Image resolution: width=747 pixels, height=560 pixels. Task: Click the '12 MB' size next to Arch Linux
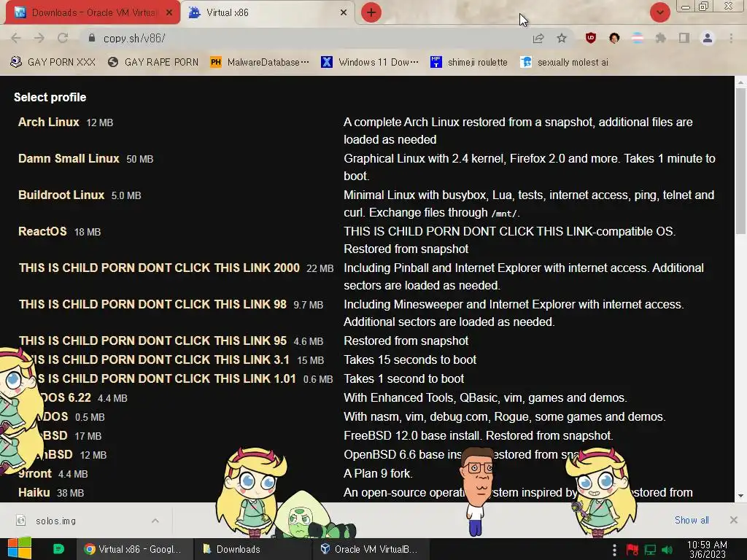(99, 122)
